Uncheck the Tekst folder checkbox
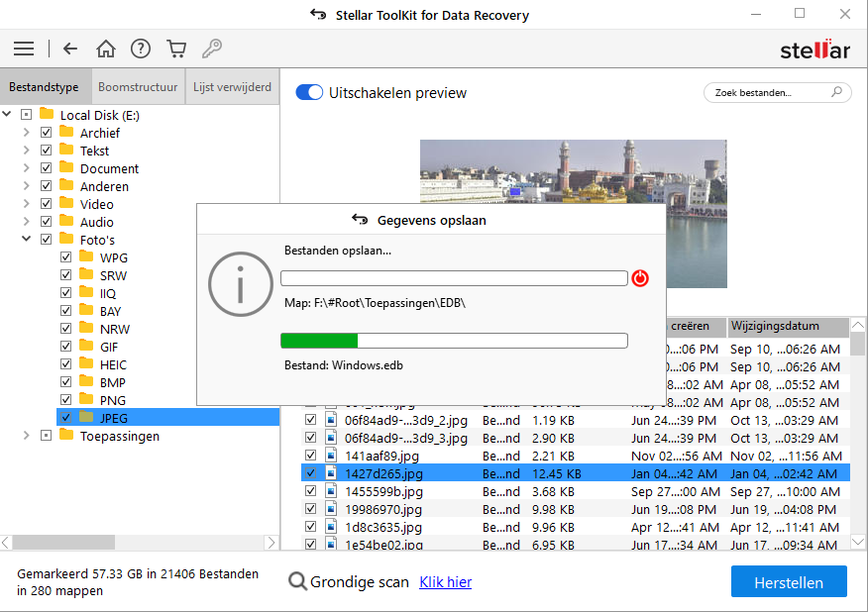This screenshot has width=868, height=612. 46,150
